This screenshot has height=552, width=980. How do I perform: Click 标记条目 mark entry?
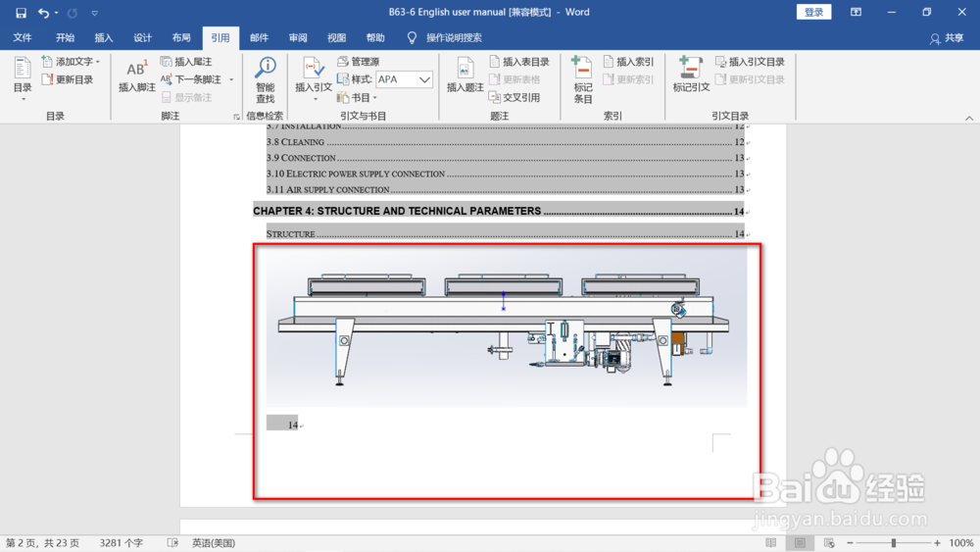(x=582, y=79)
